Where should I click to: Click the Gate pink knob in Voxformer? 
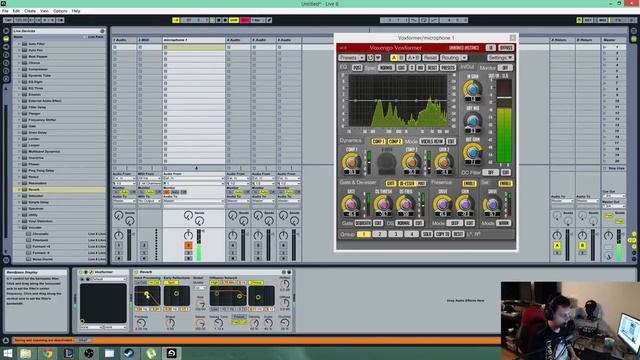tap(351, 204)
